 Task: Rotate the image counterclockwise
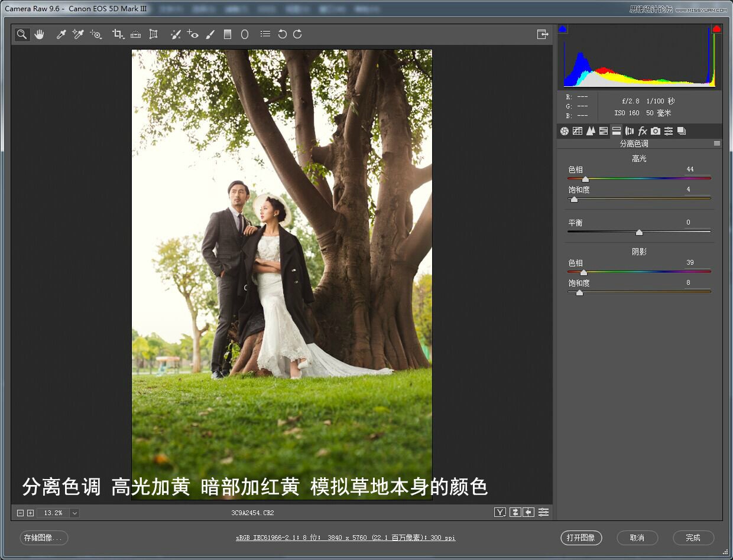(282, 34)
